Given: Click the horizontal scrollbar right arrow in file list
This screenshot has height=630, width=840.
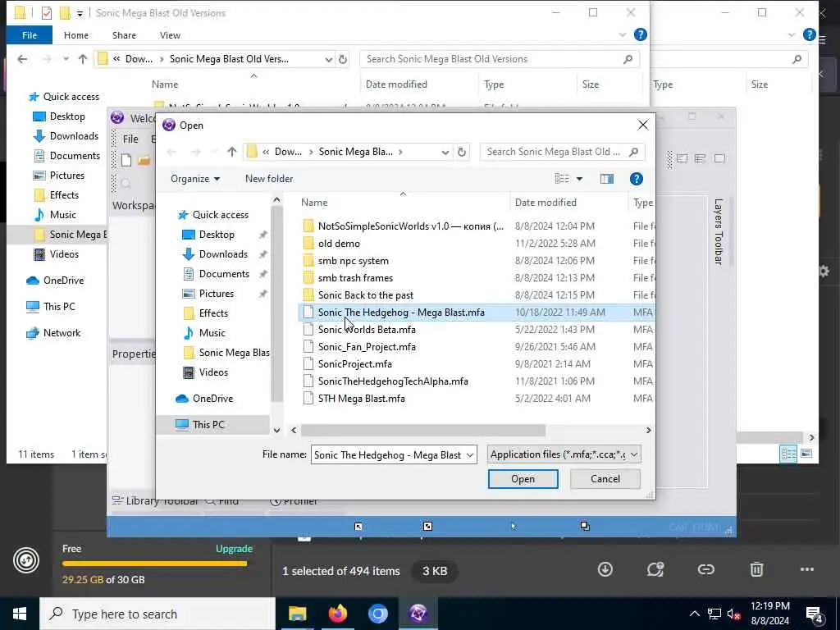Looking at the screenshot, I should click(648, 430).
